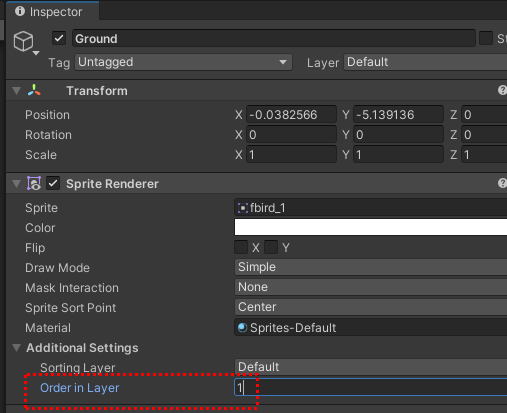Image resolution: width=507 pixels, height=413 pixels.
Task: Click the Position X value field
Action: 291,115
